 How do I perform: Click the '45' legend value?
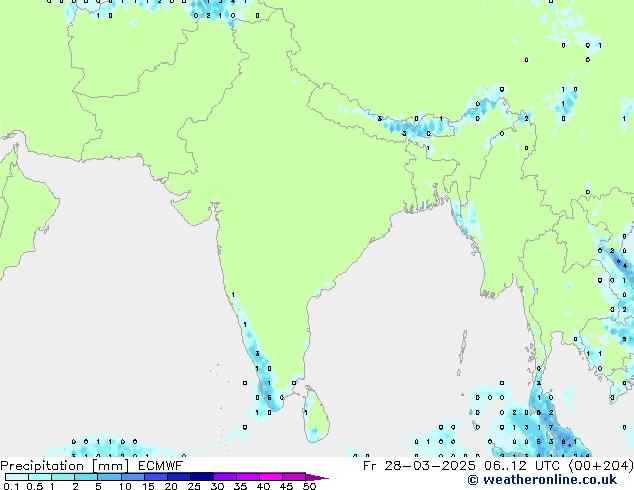point(286,486)
